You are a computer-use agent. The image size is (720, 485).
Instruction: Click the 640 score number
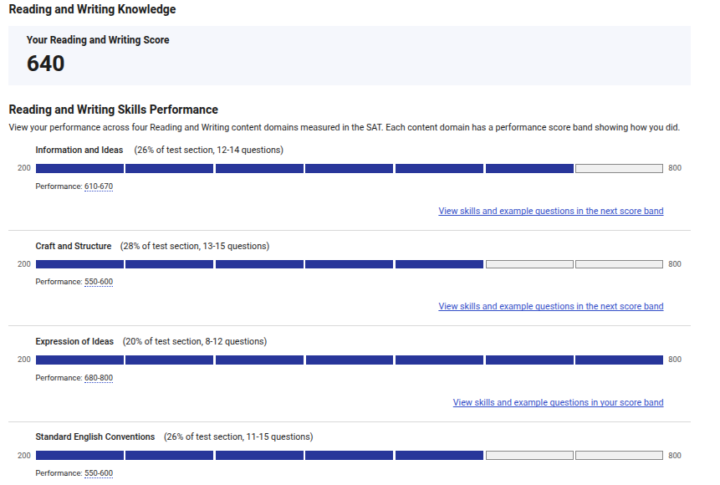tap(46, 64)
